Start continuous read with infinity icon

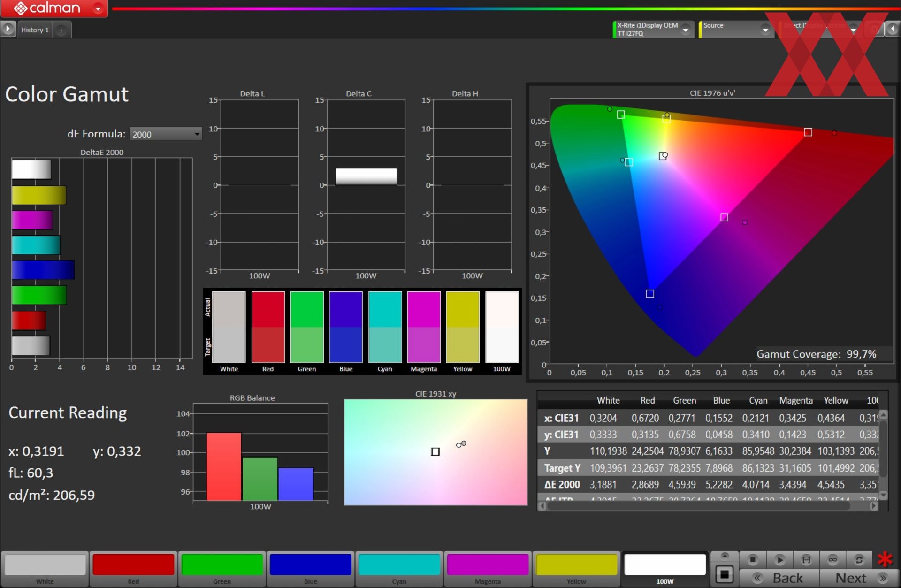coord(832,559)
